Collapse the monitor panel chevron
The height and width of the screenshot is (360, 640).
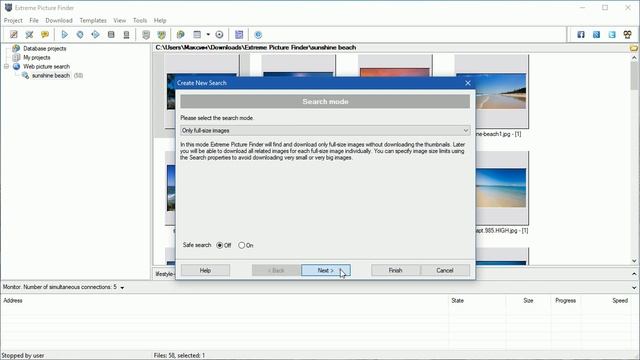634,287
